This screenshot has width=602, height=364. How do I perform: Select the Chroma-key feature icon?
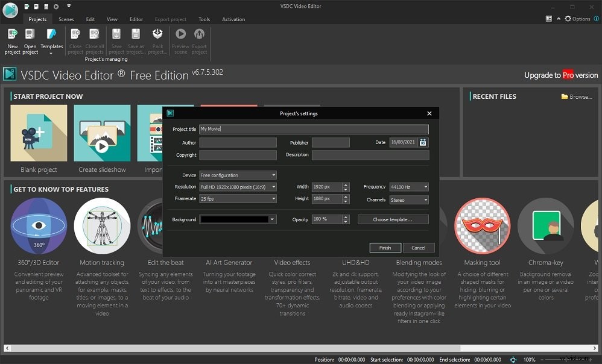(x=545, y=226)
